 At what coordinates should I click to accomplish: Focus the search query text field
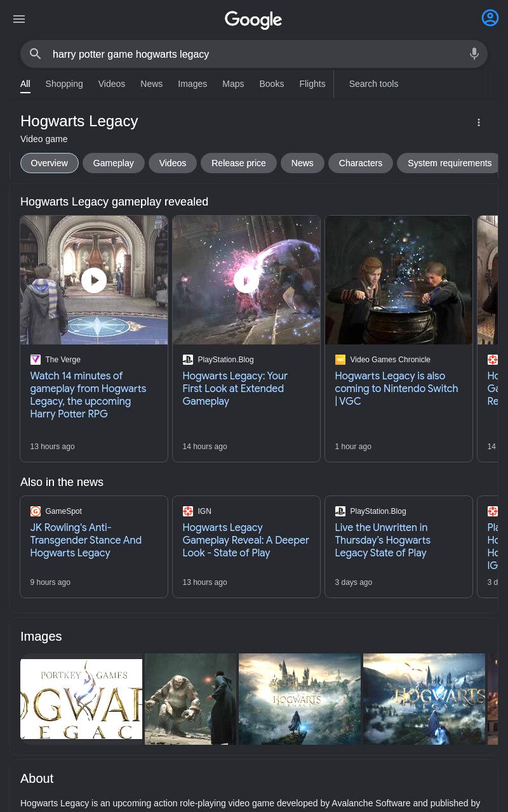[x=254, y=55]
